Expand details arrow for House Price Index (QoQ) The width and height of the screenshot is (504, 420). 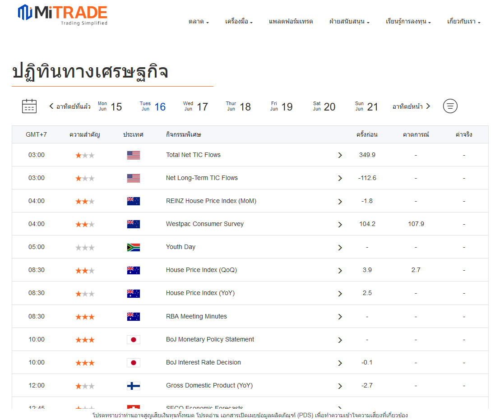340,271
